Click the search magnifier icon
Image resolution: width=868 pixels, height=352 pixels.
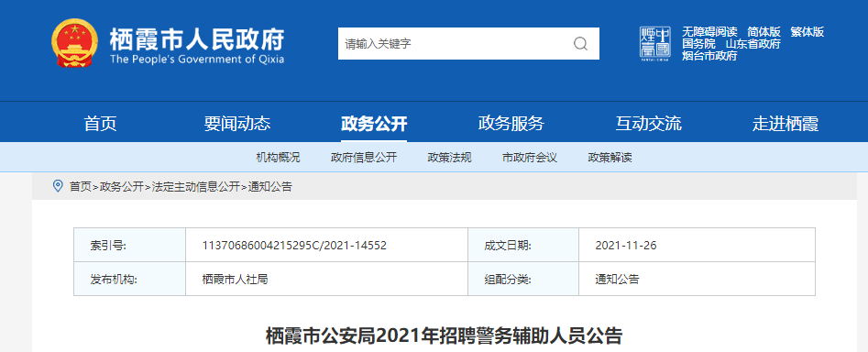(580, 44)
